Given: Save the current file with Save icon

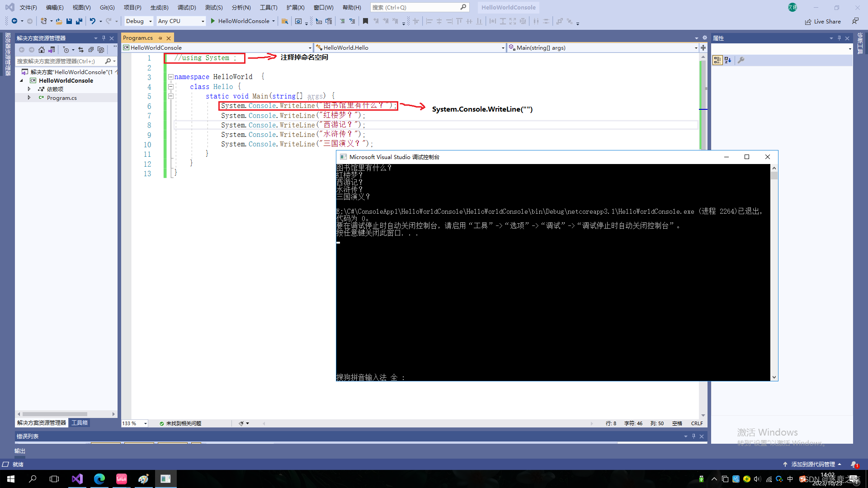Looking at the screenshot, I should coord(69,21).
